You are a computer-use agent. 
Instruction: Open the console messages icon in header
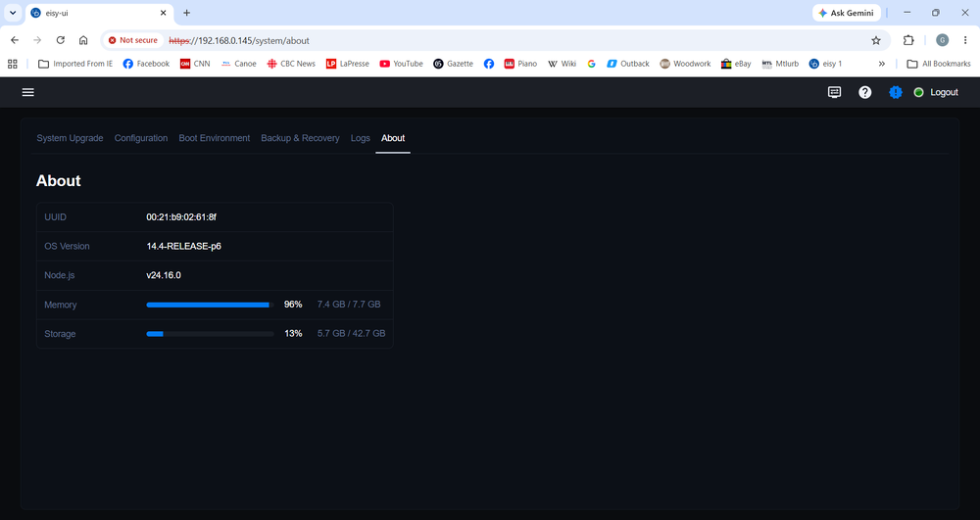(x=834, y=92)
